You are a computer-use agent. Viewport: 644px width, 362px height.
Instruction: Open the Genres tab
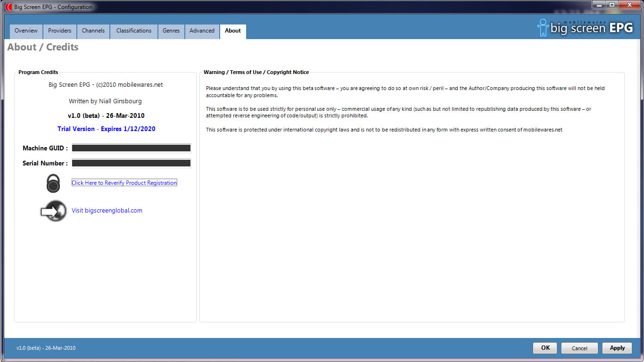point(171,31)
